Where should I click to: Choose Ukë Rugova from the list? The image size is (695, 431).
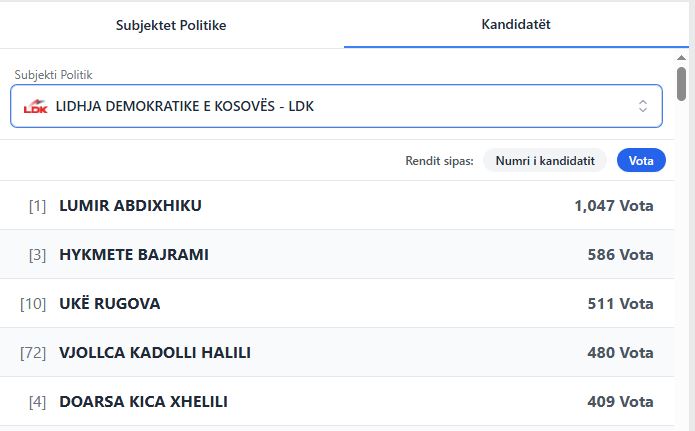click(110, 304)
